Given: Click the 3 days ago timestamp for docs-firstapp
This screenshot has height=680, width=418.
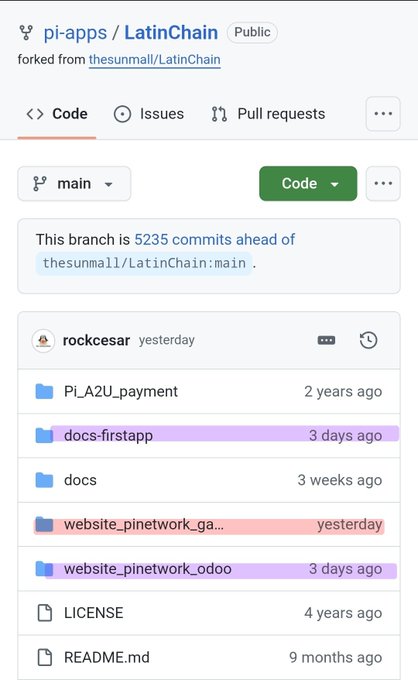Looking at the screenshot, I should click(x=346, y=435).
